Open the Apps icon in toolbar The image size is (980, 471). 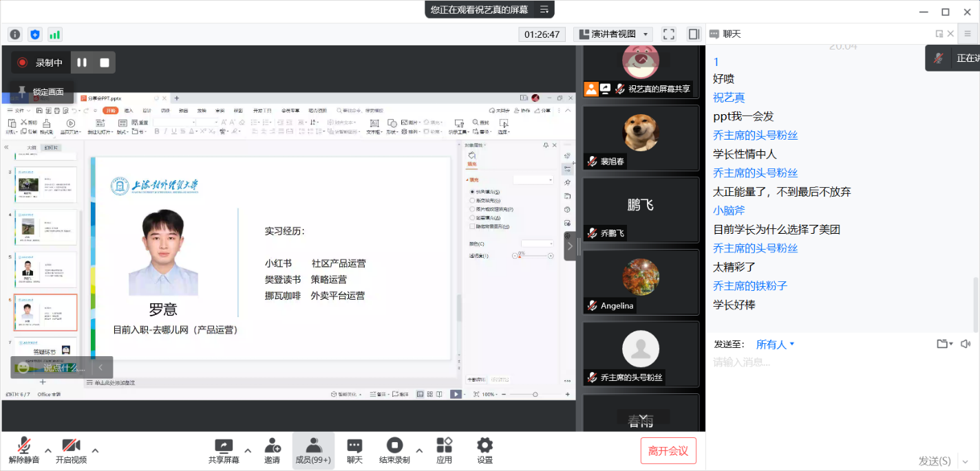pyautogui.click(x=444, y=450)
